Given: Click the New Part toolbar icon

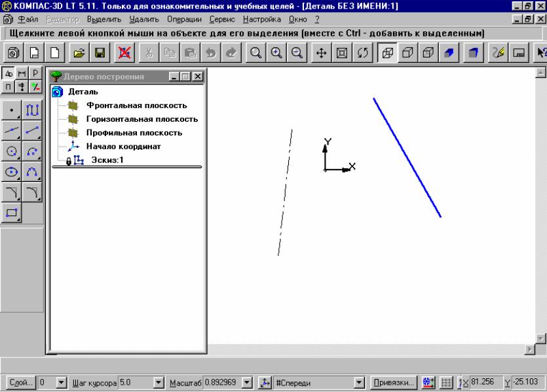Looking at the screenshot, I should pos(14,53).
